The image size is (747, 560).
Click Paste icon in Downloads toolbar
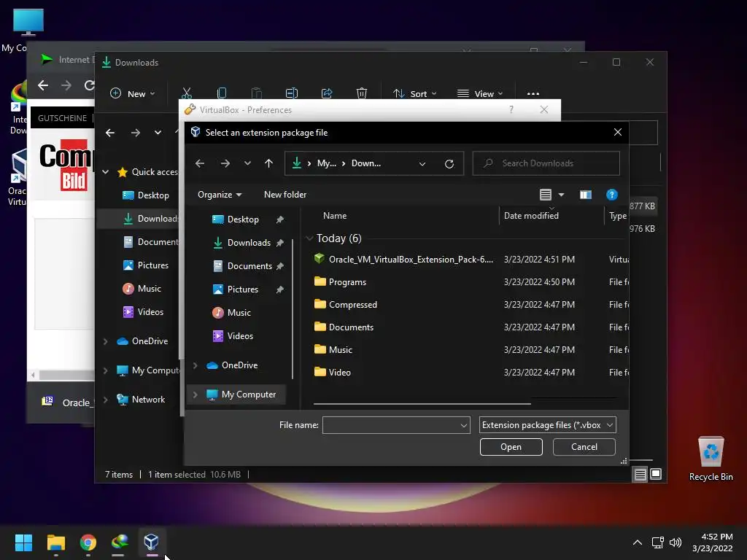256,93
